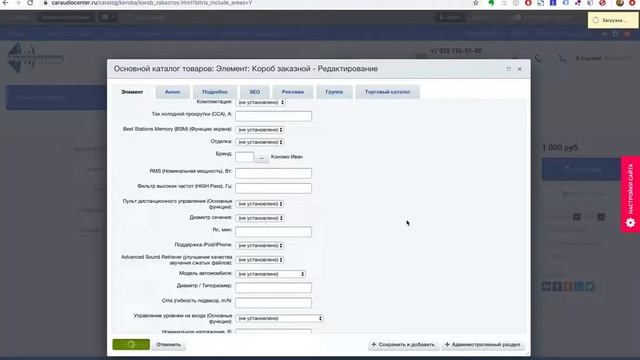Click the gear icon on Настройки сайта
The width and height of the screenshot is (640, 360).
point(631,223)
